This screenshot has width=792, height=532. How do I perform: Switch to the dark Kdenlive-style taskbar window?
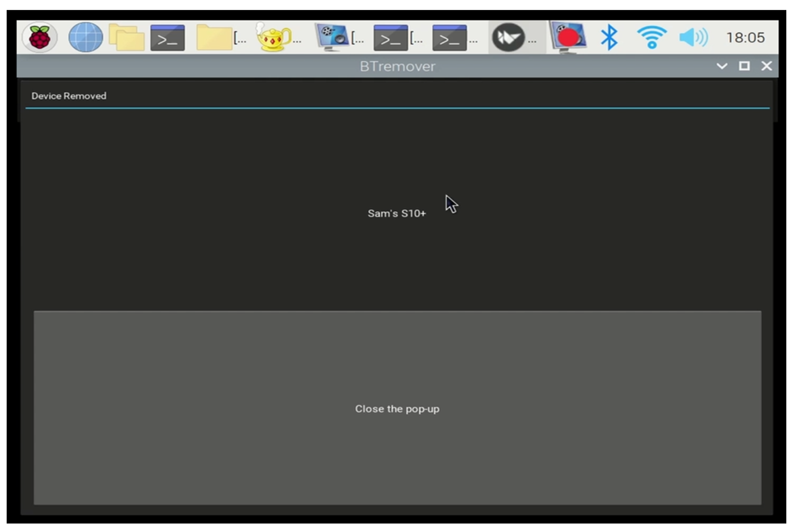(x=509, y=37)
